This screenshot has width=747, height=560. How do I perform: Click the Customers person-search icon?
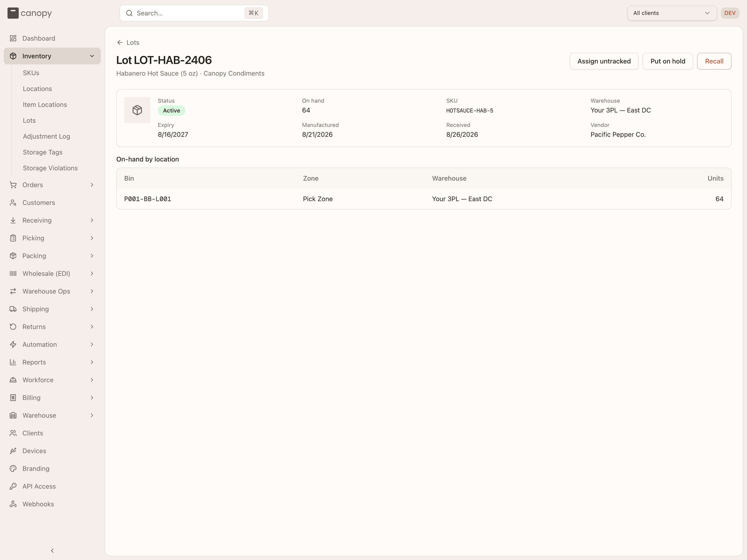(13, 203)
